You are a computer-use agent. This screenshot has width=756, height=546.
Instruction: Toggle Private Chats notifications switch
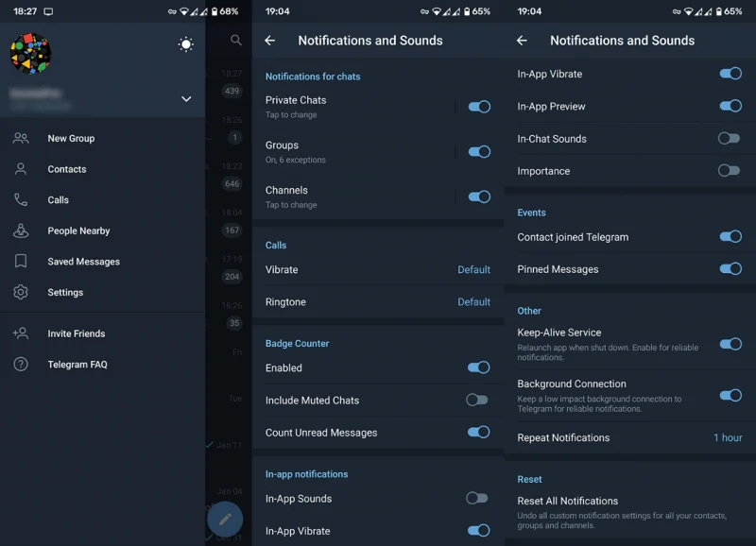click(479, 107)
